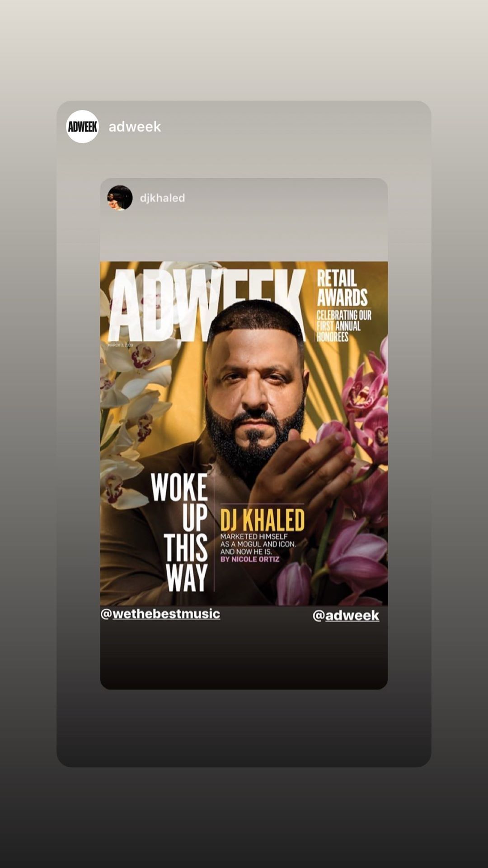Viewport: 488px width, 868px height.
Task: Tap the @adweek mention below the cover
Action: (x=346, y=615)
